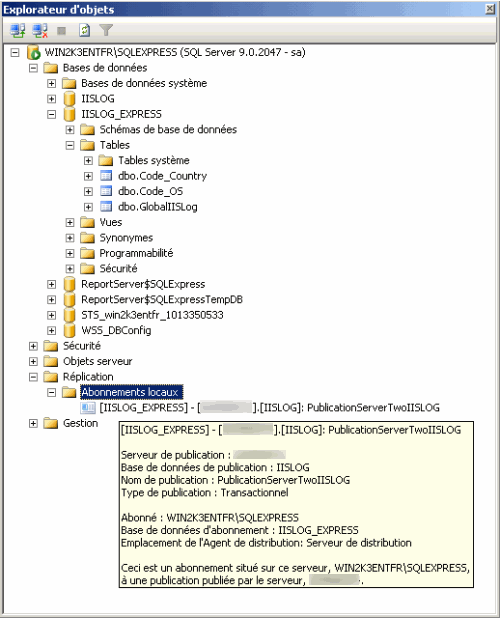Select the dbo.Code_OS table
The image size is (500, 618).
pyautogui.click(x=151, y=191)
